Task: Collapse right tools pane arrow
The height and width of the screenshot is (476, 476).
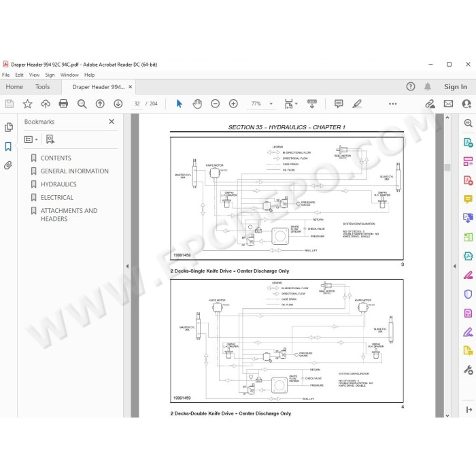Action: point(454,267)
